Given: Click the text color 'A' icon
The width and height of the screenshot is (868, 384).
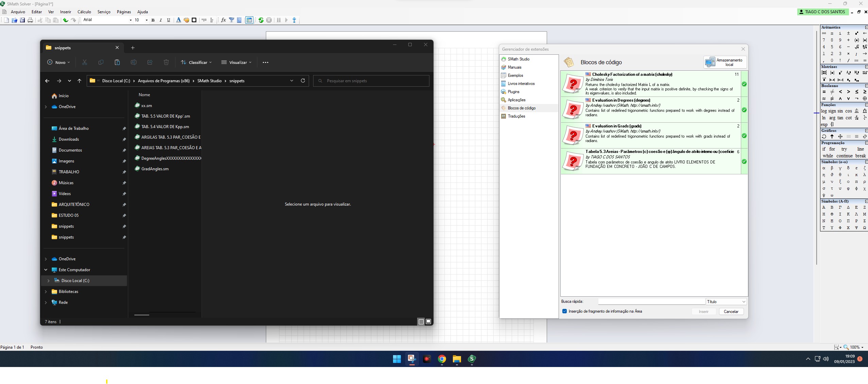Looking at the screenshot, I should pos(178,20).
